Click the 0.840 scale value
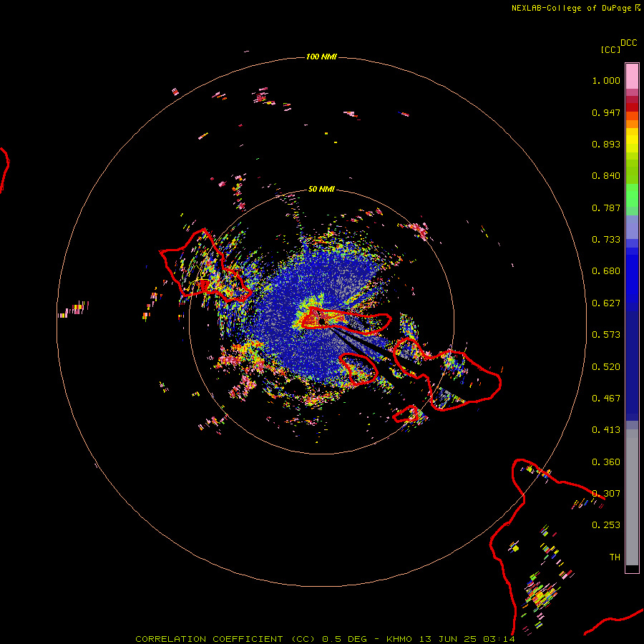The image size is (644, 644). tap(606, 176)
